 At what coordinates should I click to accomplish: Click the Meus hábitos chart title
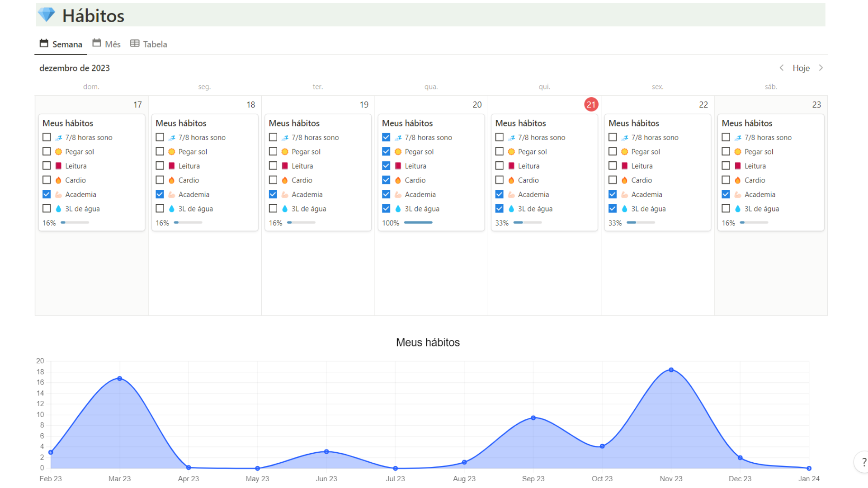point(428,342)
